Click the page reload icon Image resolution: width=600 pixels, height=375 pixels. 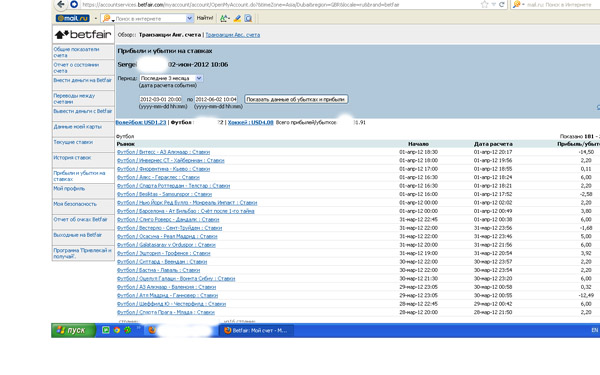(x=501, y=5)
